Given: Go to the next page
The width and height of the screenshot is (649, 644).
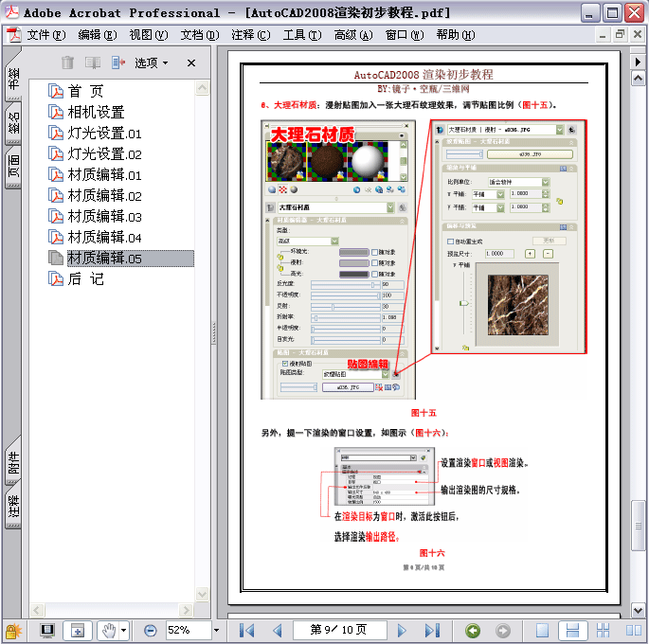Looking at the screenshot, I should click(x=401, y=631).
